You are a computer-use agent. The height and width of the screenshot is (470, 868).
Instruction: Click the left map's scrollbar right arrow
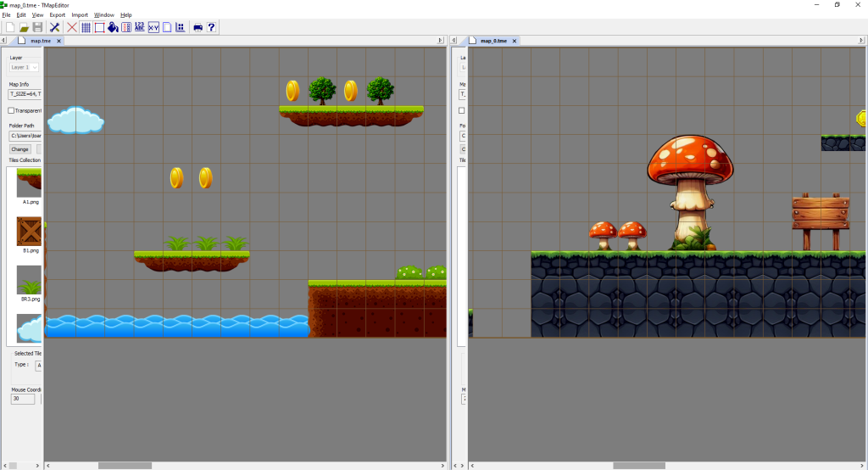point(442,466)
